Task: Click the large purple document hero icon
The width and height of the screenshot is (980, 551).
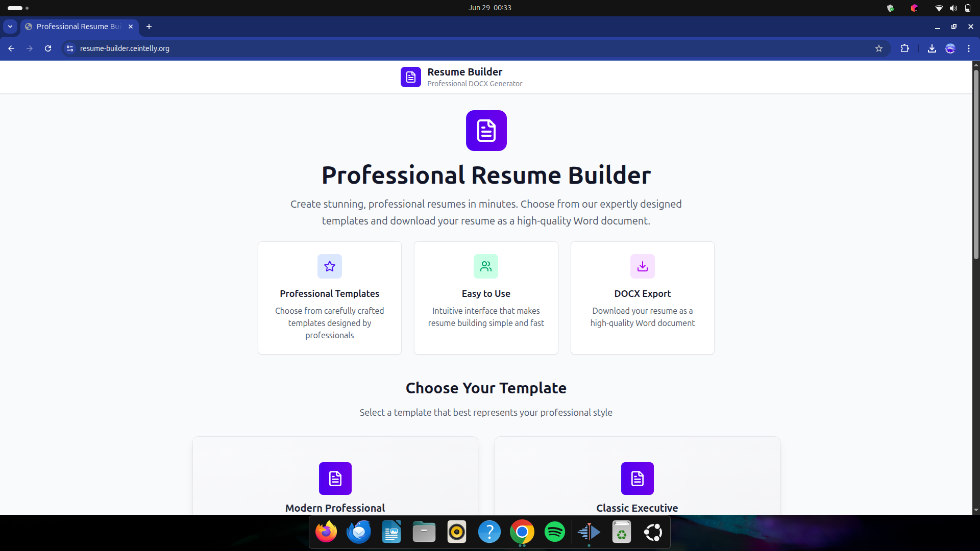Action: coord(486,131)
